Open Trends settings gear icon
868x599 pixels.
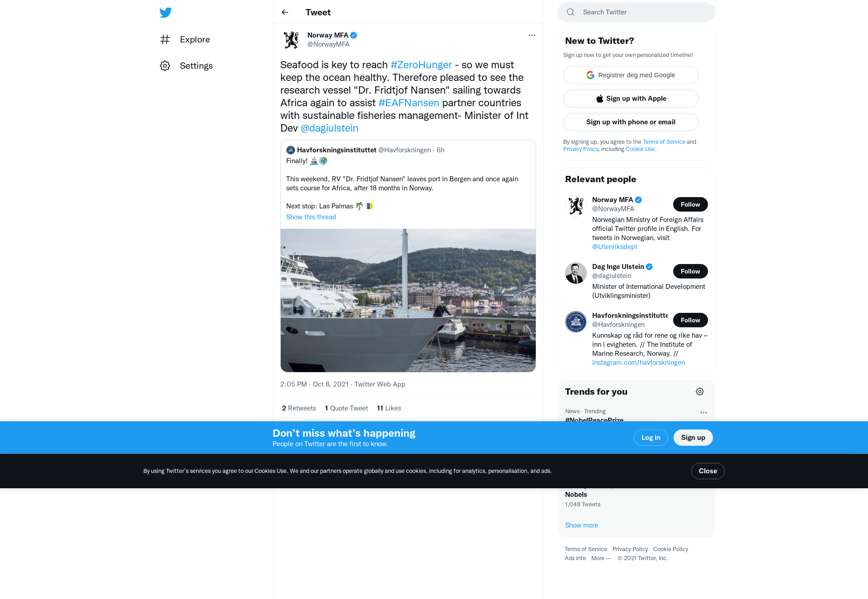(700, 391)
